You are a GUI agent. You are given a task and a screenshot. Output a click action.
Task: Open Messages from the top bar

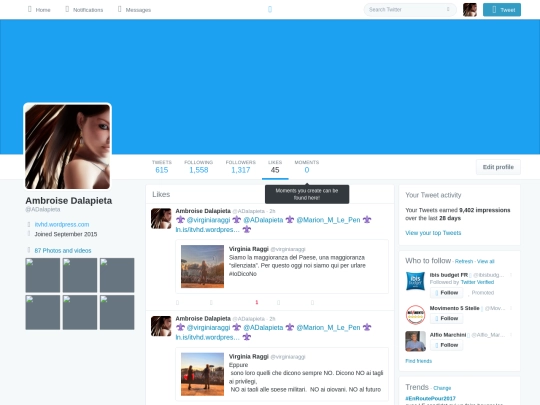tap(134, 10)
